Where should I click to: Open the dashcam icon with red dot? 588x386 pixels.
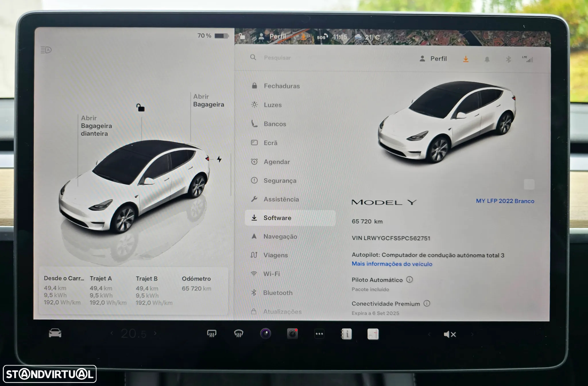click(292, 334)
